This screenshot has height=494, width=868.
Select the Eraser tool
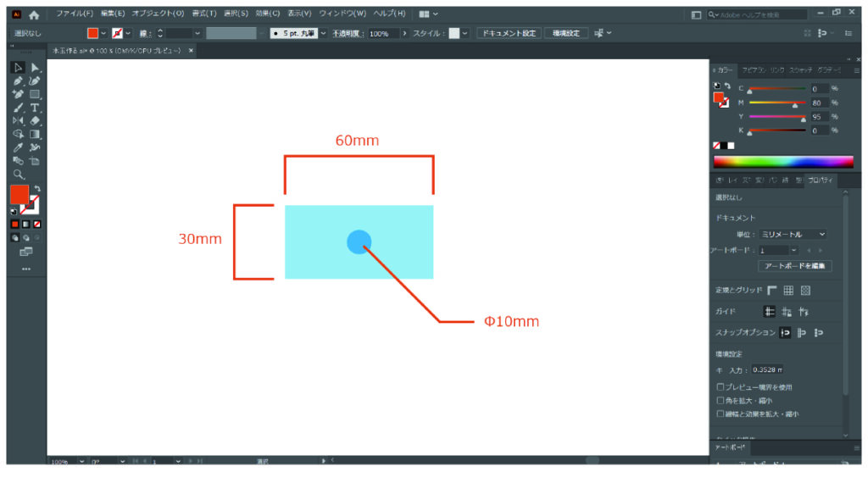tap(35, 120)
